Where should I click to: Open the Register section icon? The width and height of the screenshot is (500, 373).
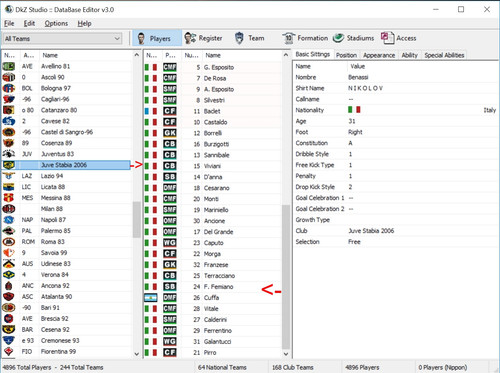point(190,38)
